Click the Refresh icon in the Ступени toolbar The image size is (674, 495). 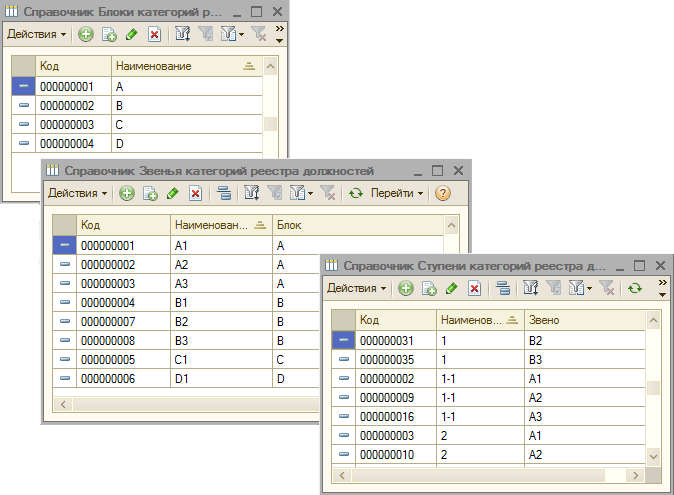(x=634, y=288)
